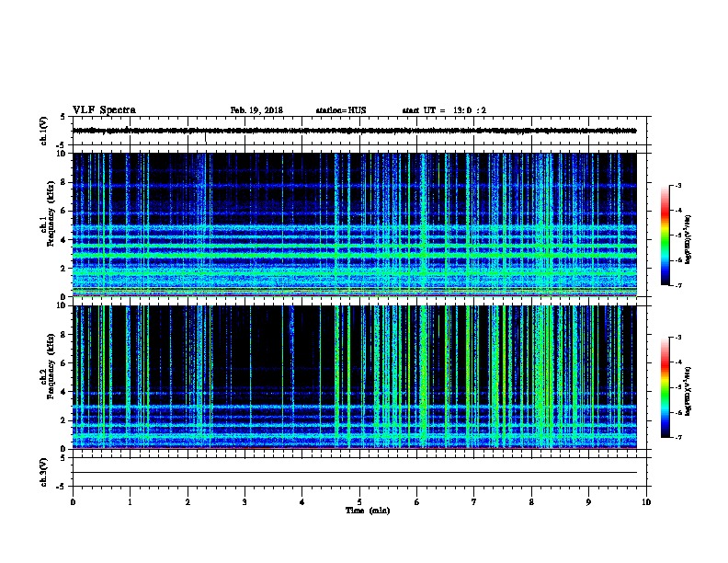This screenshot has width=728, height=563.
Task: Click time axis tick label "0"
Action: pyautogui.click(x=73, y=502)
